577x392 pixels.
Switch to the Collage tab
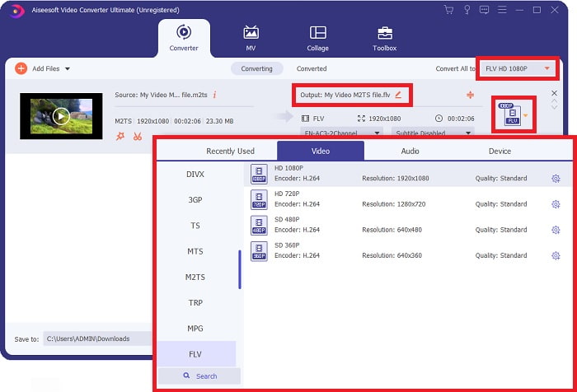pos(317,37)
